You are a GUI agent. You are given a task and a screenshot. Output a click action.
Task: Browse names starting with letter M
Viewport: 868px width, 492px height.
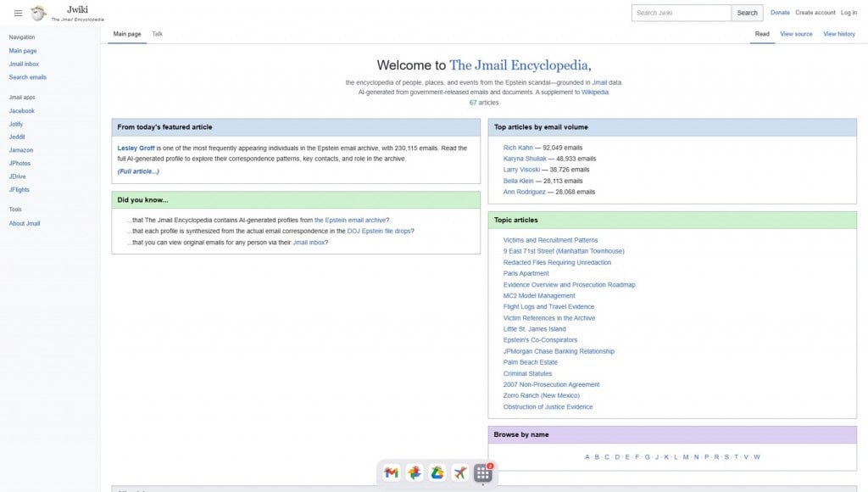(685, 457)
